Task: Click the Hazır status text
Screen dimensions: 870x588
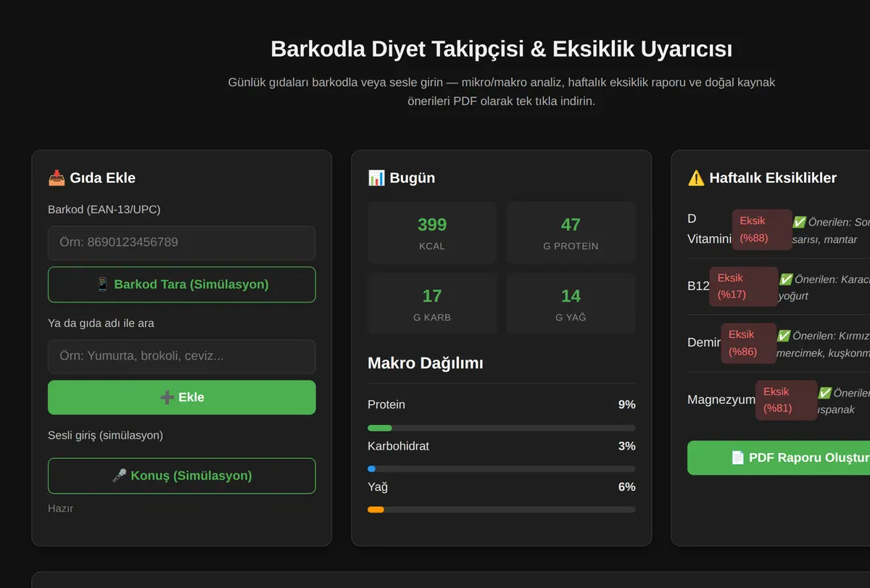Action: pos(61,508)
